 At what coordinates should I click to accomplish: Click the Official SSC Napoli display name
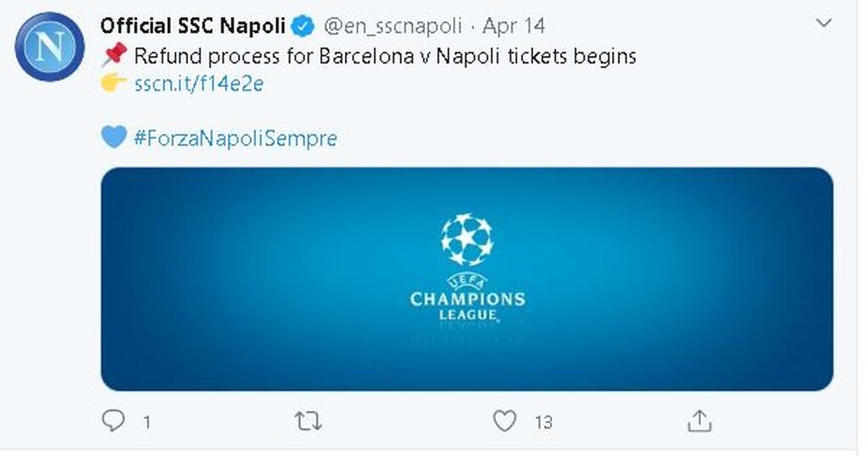[x=192, y=26]
